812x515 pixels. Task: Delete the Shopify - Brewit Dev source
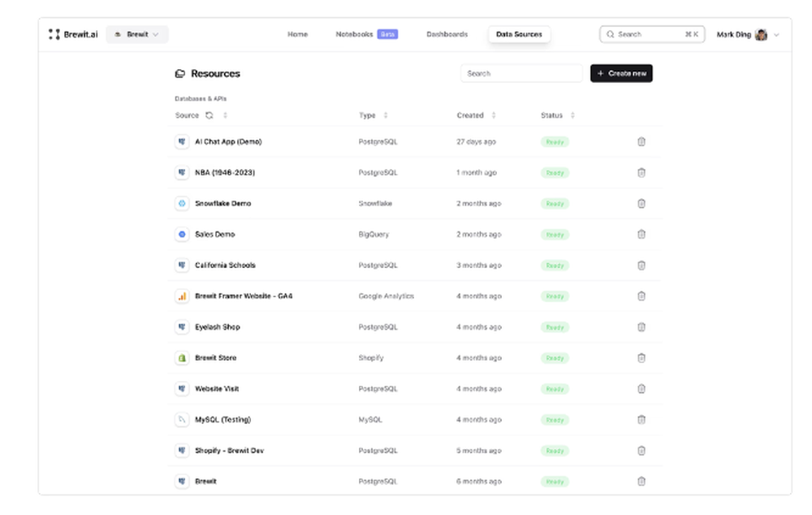[641, 450]
